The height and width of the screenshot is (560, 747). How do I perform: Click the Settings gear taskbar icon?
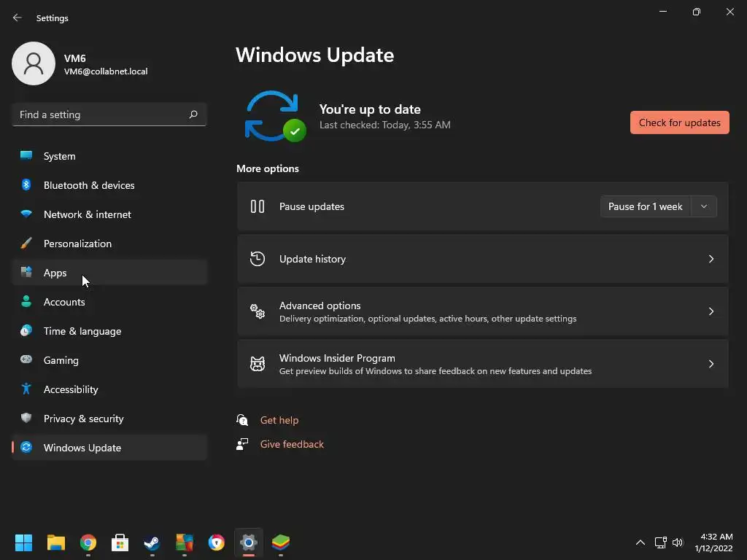click(249, 542)
